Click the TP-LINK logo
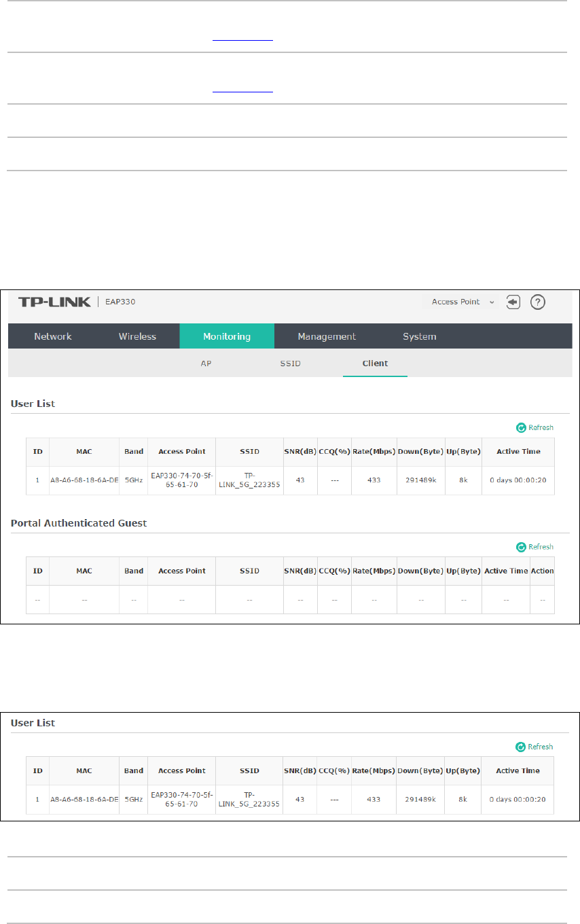 click(54, 302)
